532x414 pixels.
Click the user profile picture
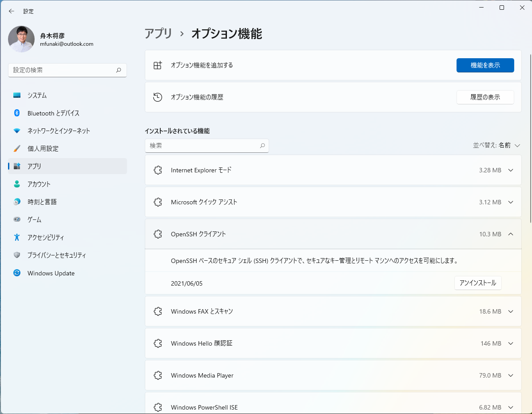tap(21, 39)
